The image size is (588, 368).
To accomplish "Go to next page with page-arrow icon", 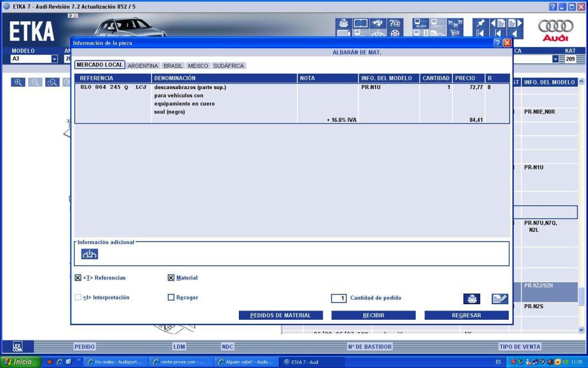I will pos(515,23).
